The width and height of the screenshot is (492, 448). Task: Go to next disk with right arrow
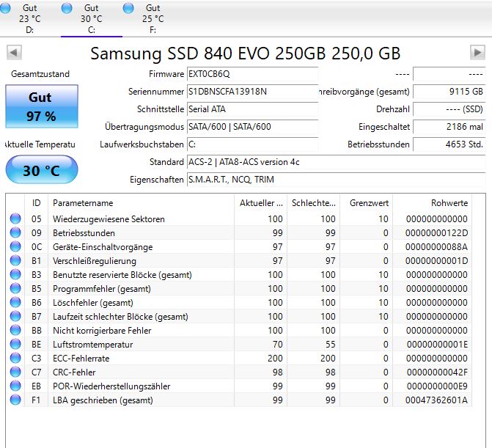(x=477, y=52)
